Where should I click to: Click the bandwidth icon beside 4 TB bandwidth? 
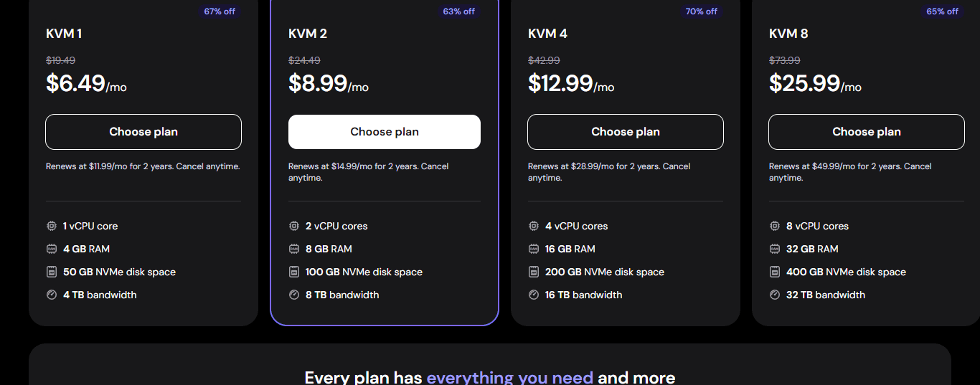52,295
